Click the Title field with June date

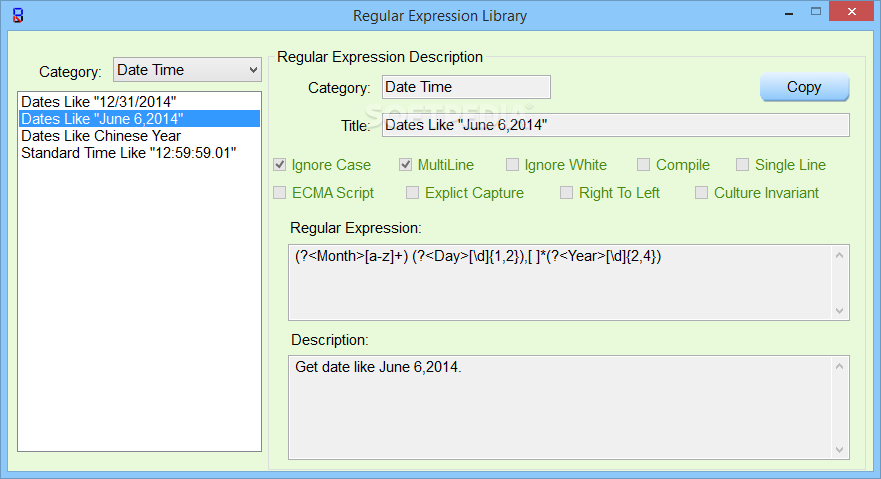[616, 125]
